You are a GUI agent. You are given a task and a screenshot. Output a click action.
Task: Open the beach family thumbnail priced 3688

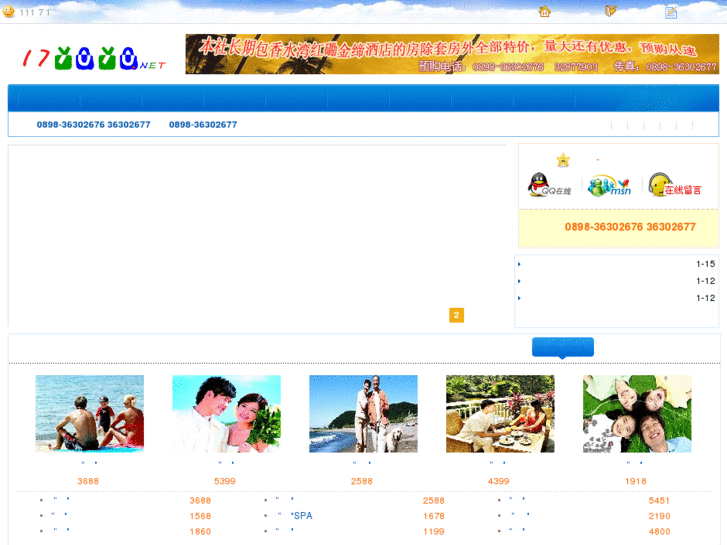pos(89,414)
